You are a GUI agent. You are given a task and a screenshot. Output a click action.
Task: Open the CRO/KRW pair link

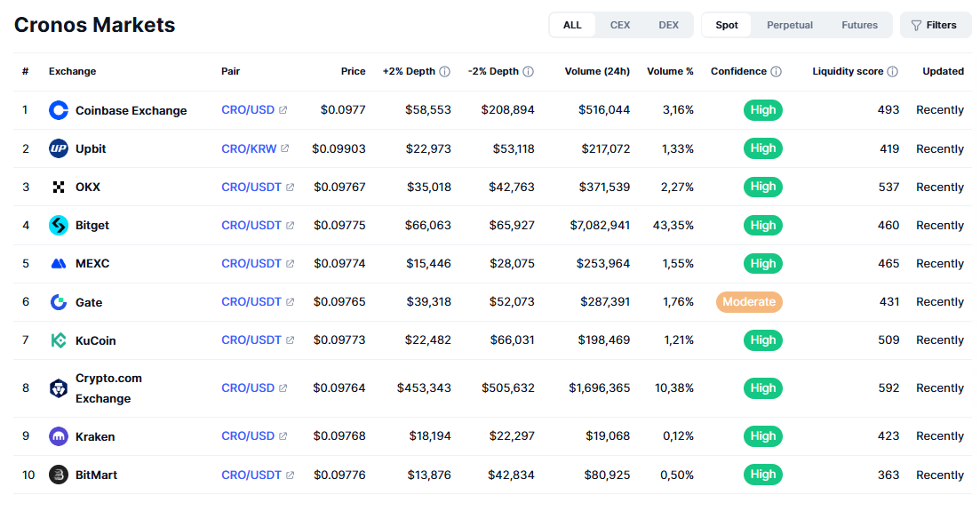point(249,149)
